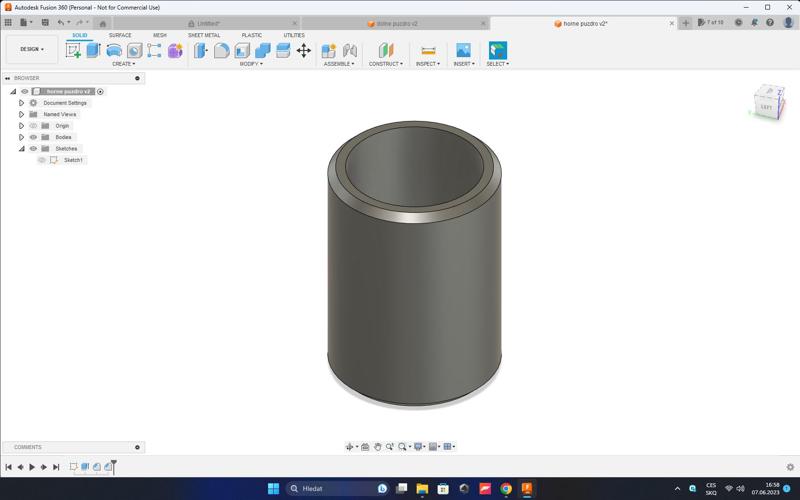Viewport: 800px width, 500px height.
Task: Click the Measure tool under Inspect
Action: (x=428, y=50)
